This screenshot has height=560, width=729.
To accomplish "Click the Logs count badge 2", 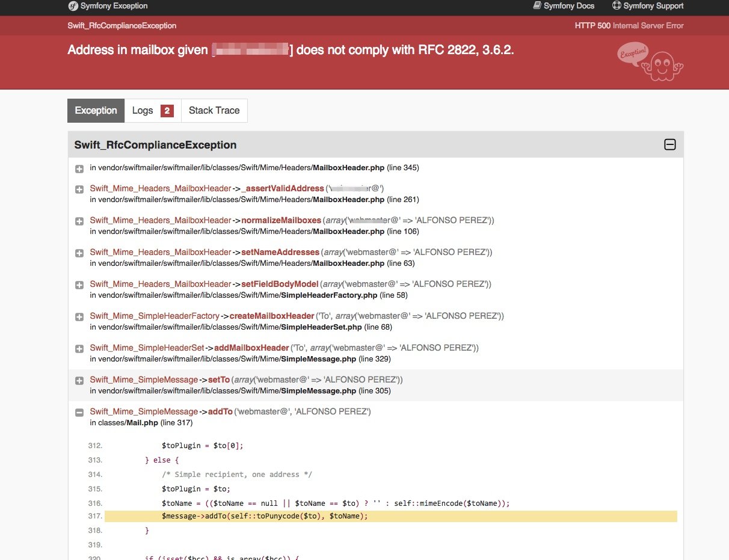I will click(167, 111).
